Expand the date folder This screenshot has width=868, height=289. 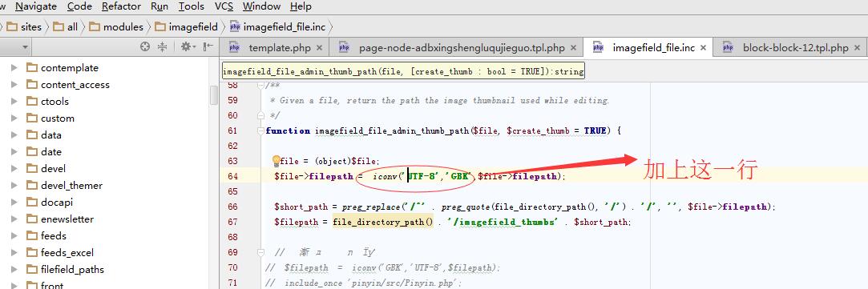14,152
